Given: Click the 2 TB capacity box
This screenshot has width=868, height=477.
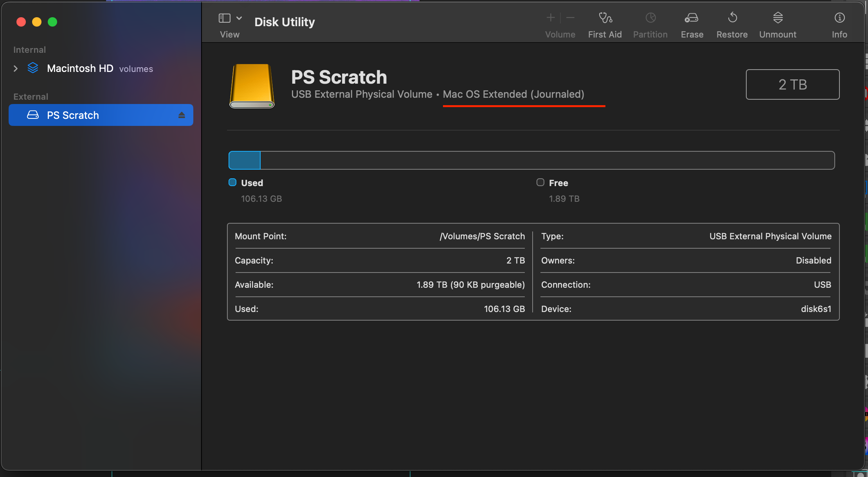Looking at the screenshot, I should pyautogui.click(x=792, y=84).
